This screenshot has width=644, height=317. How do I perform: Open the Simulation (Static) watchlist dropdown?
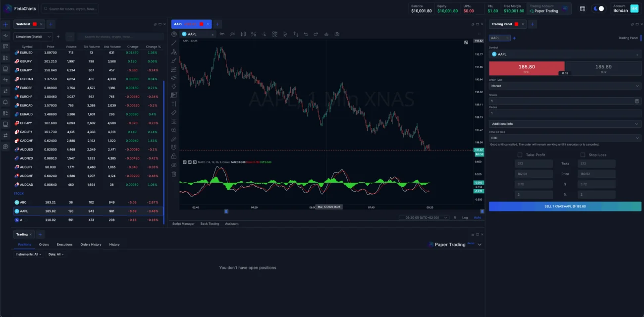(33, 37)
